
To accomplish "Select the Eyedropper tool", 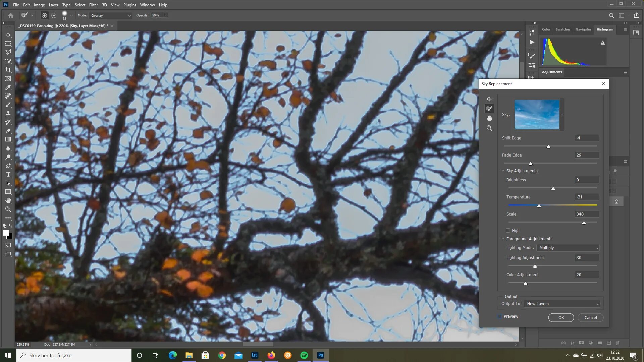I will click(x=8, y=87).
